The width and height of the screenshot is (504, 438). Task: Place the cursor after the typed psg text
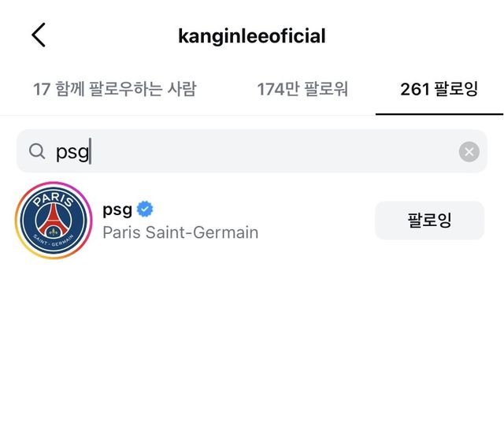[91, 152]
